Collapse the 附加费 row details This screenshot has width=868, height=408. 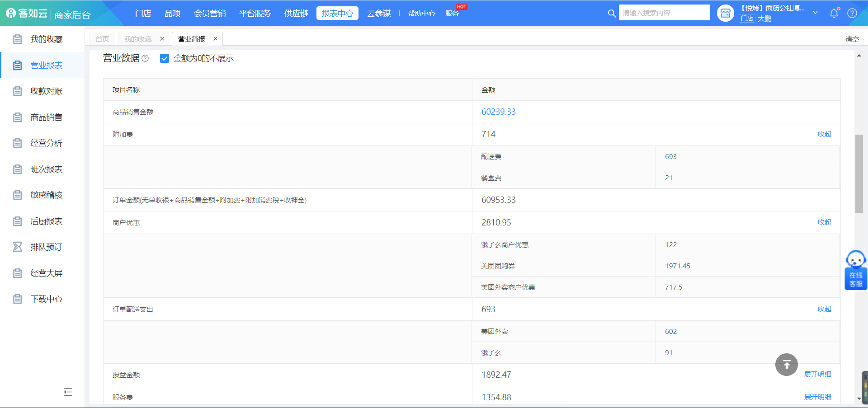pyautogui.click(x=824, y=134)
